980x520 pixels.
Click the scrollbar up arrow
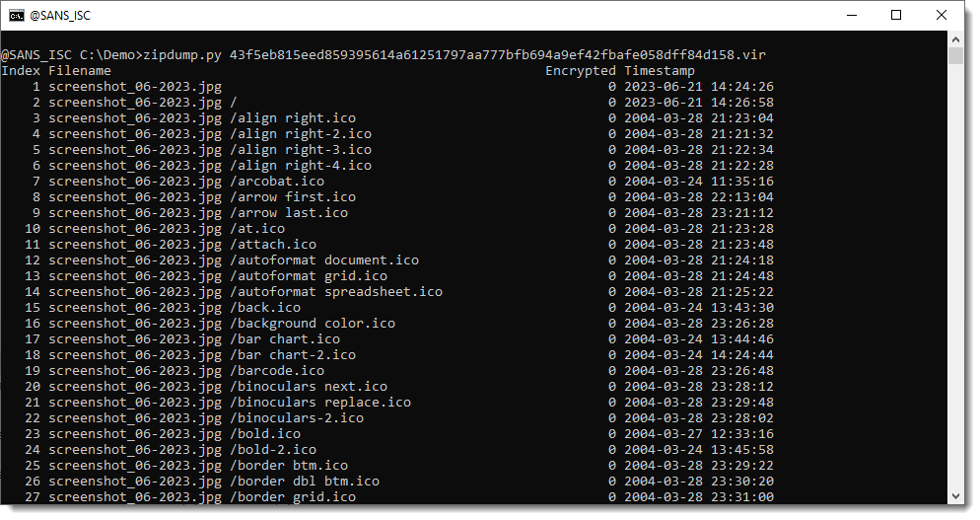click(955, 39)
